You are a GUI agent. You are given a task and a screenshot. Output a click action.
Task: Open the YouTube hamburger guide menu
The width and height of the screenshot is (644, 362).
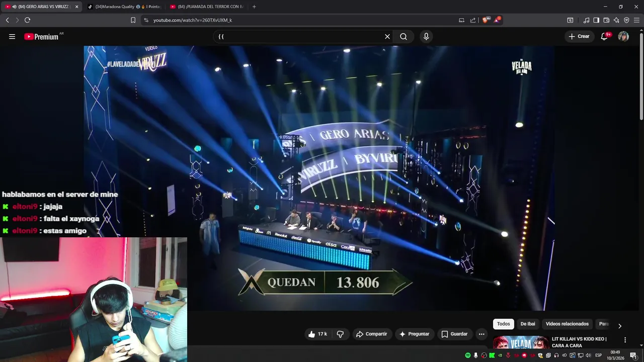click(x=12, y=37)
